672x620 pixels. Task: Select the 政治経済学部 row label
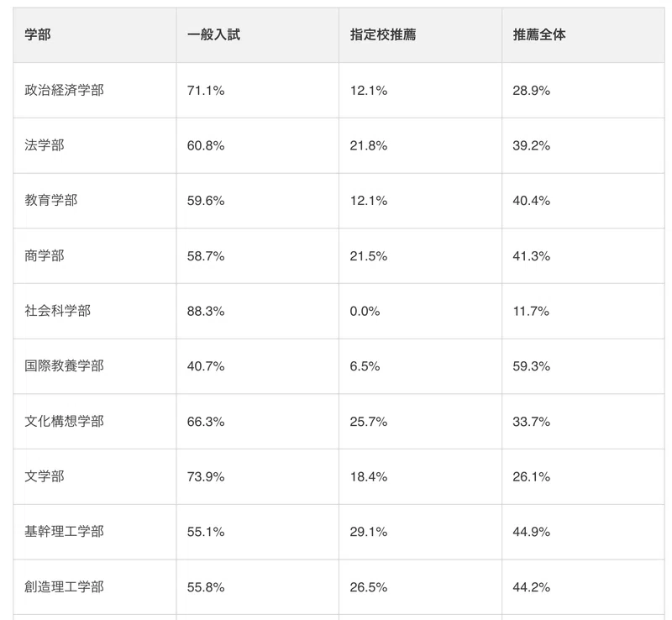(64, 90)
